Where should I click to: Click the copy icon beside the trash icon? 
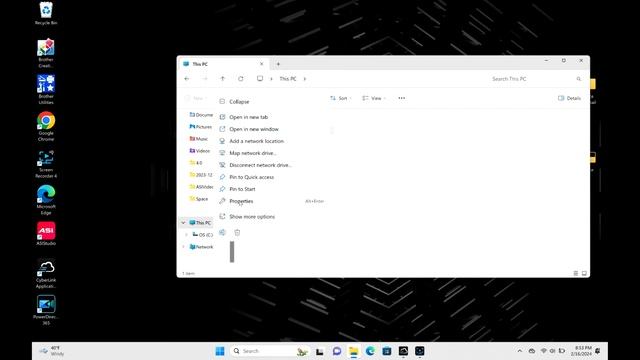point(222,233)
